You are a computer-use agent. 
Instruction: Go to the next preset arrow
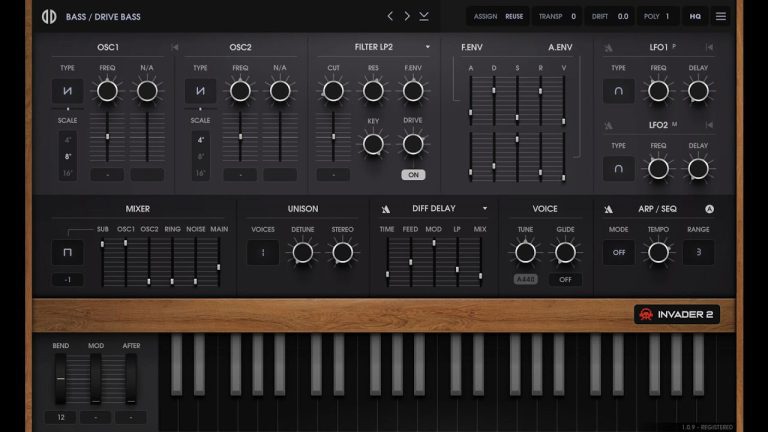[407, 16]
